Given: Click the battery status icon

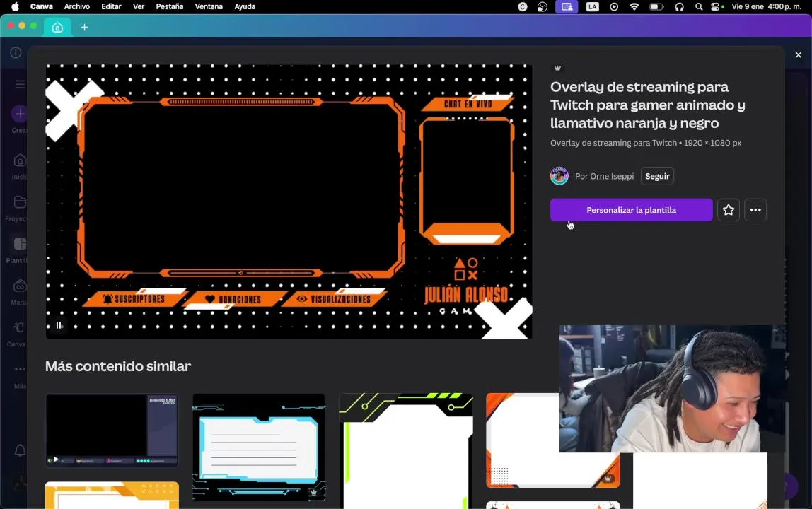Looking at the screenshot, I should 656,7.
